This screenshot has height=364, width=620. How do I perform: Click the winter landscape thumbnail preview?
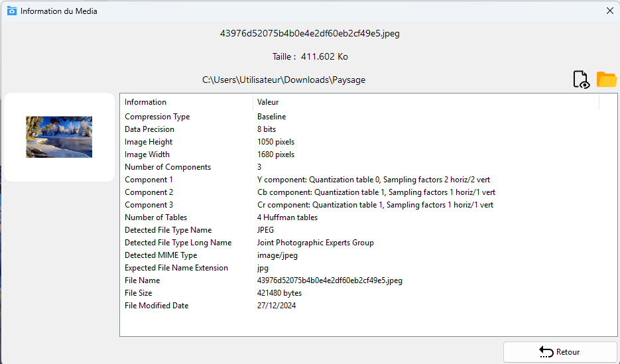point(59,137)
